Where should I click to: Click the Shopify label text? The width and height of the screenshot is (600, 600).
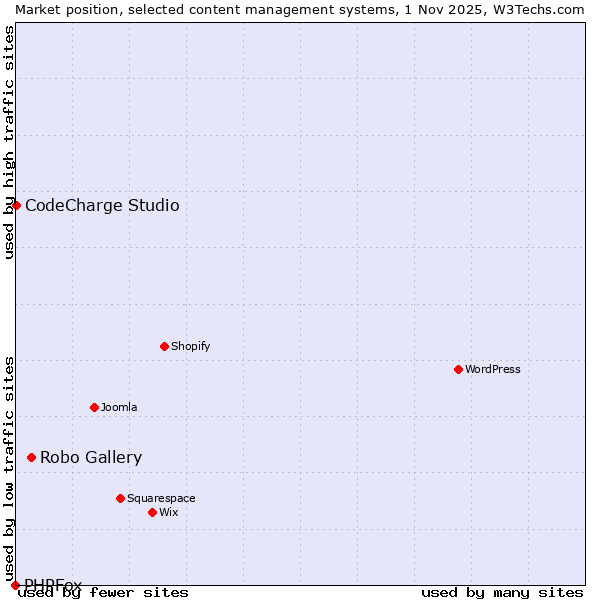tap(190, 346)
